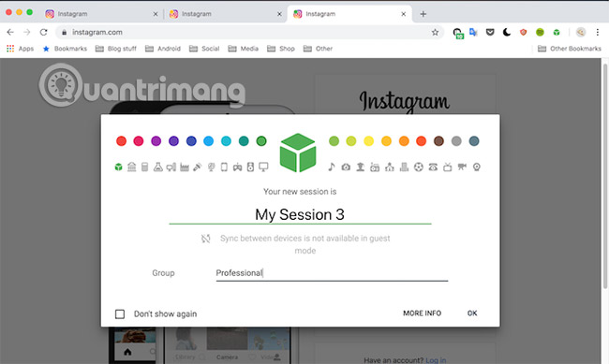The height and width of the screenshot is (364, 609).
Task: Choose the red color swatch
Action: click(x=121, y=141)
